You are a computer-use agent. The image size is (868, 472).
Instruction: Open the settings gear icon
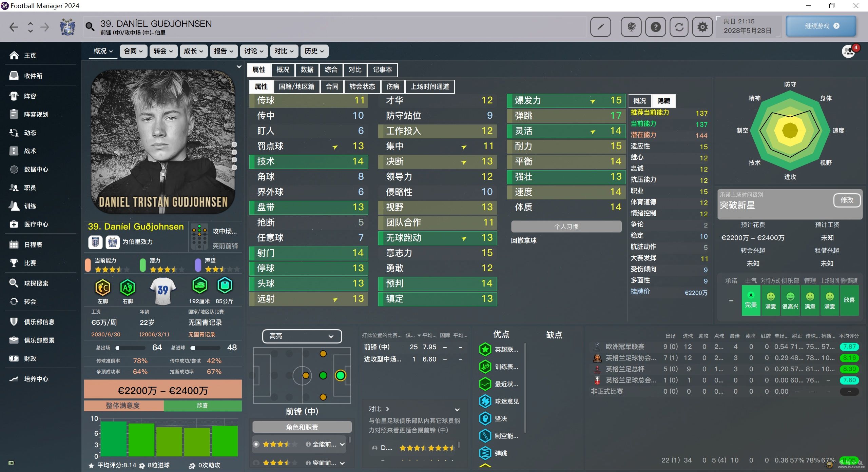click(x=702, y=27)
